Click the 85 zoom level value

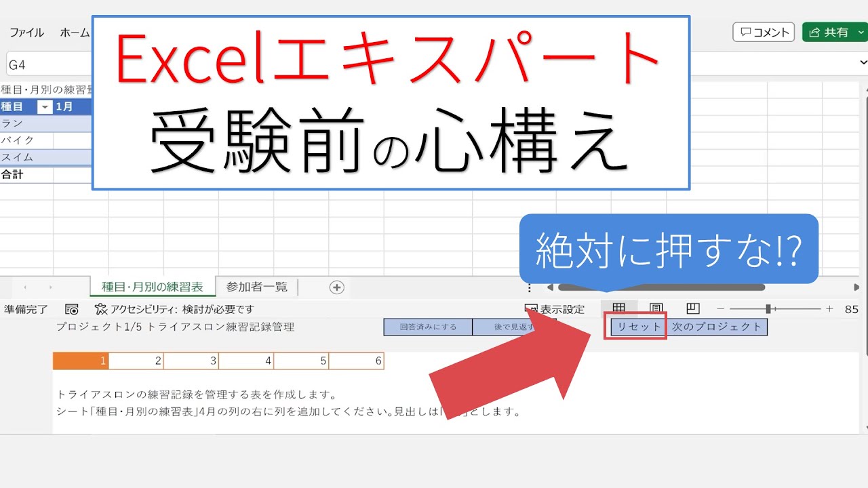[852, 309]
